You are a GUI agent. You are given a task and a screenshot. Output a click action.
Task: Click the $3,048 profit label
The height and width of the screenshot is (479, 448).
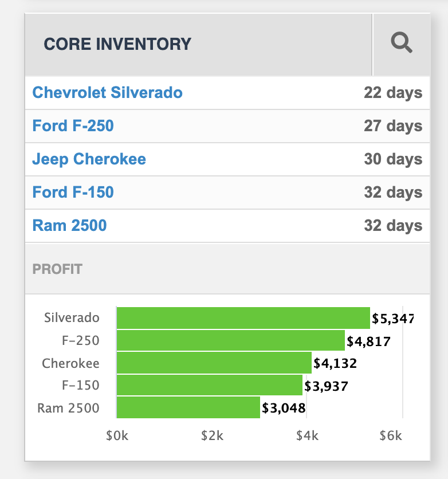tap(284, 409)
